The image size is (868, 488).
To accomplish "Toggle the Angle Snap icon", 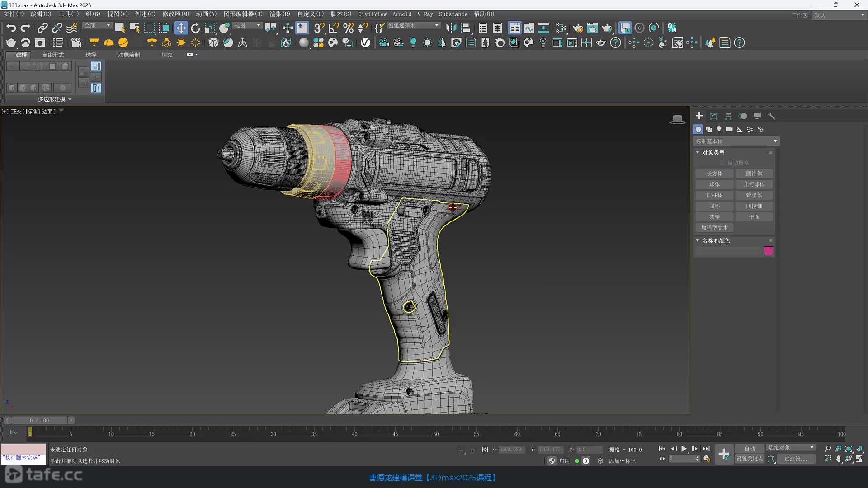I will 334,28.
